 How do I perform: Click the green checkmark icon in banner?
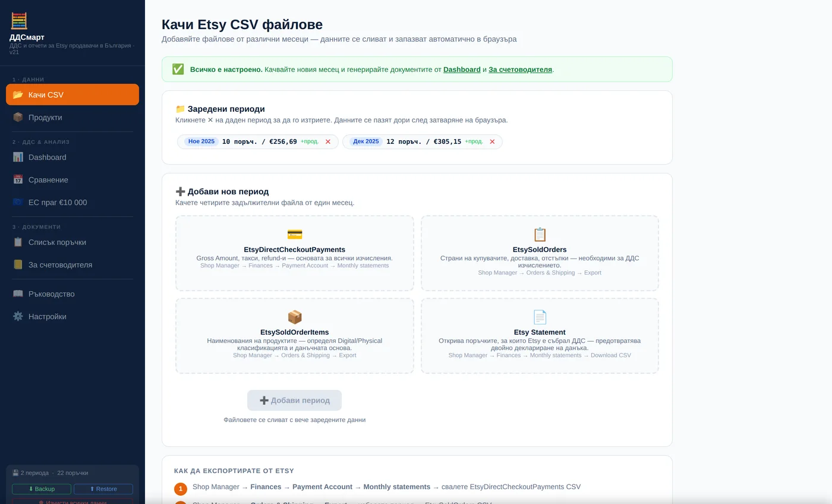tap(178, 69)
